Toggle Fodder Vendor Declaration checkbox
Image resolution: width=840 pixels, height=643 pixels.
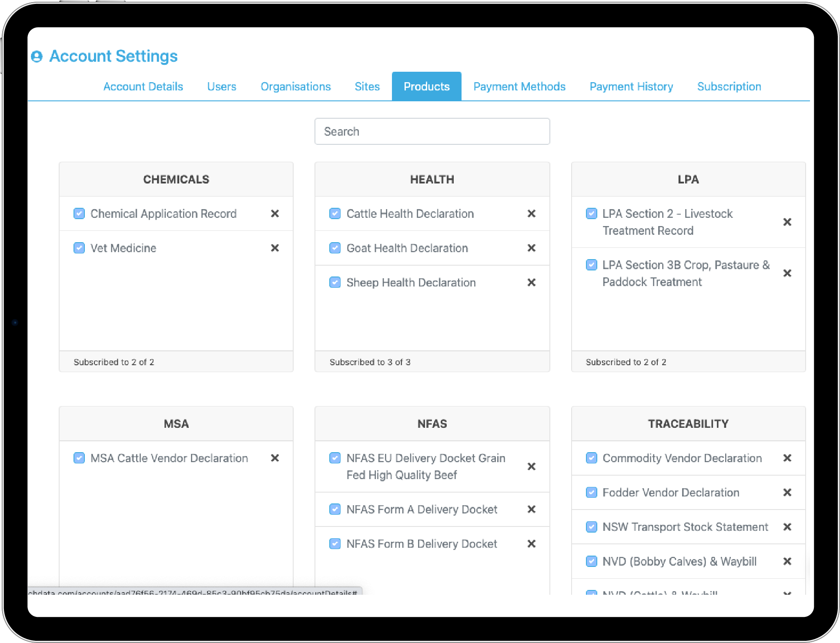pyautogui.click(x=592, y=492)
